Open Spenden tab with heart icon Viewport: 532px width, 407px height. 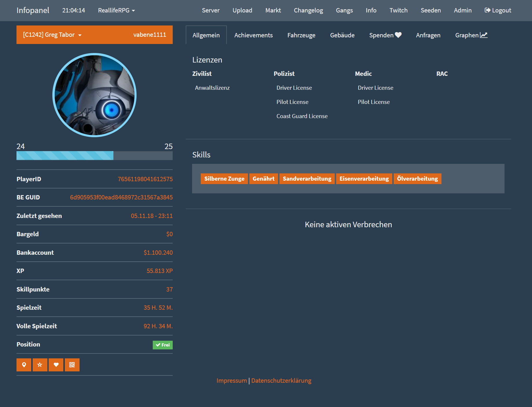[385, 35]
